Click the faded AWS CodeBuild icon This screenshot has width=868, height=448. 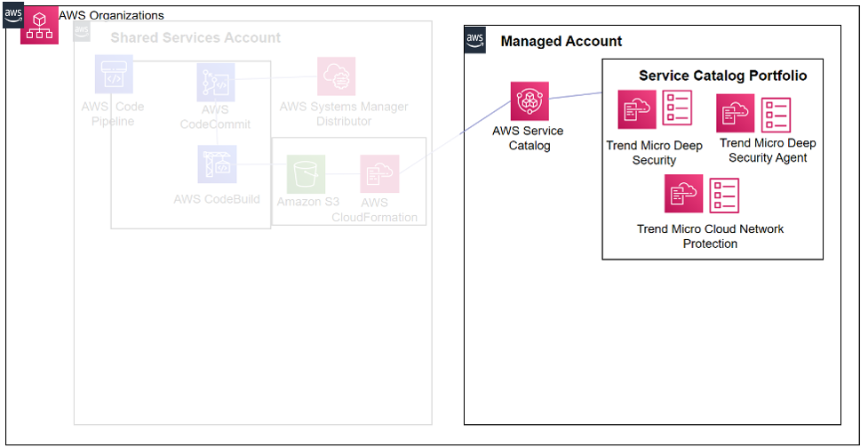pos(217,164)
